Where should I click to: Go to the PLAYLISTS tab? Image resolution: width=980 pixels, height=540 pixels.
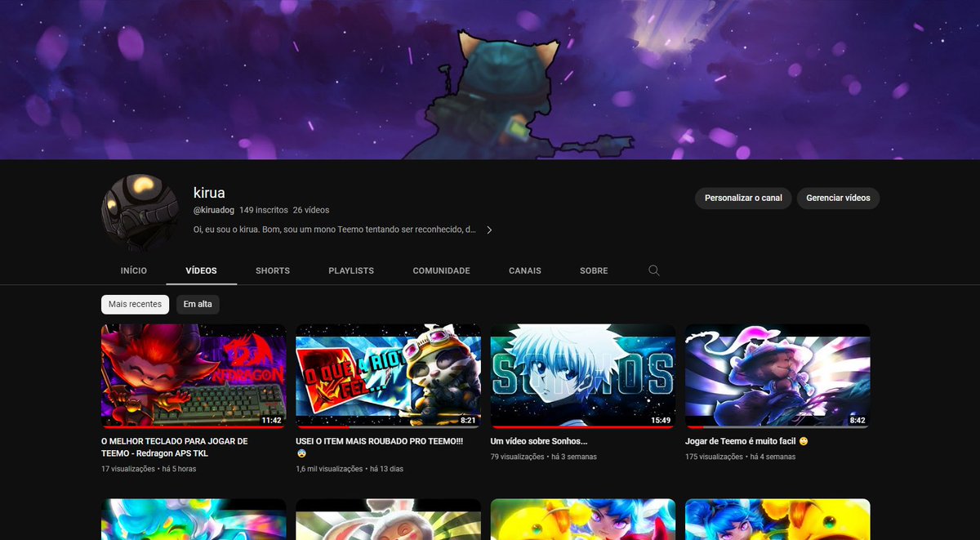351,270
